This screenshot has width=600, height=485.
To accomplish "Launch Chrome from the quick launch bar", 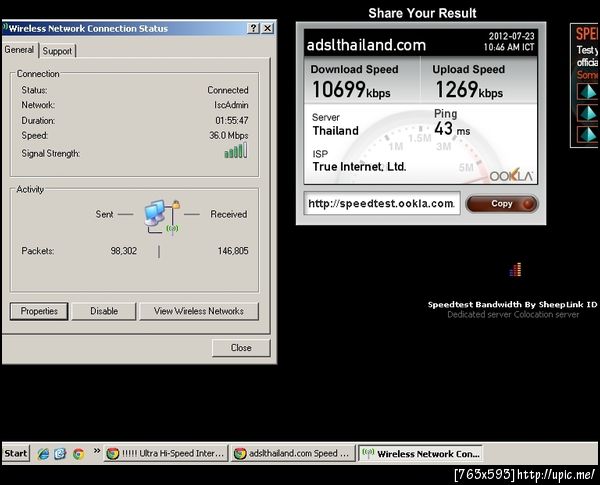I will pyautogui.click(x=78, y=454).
